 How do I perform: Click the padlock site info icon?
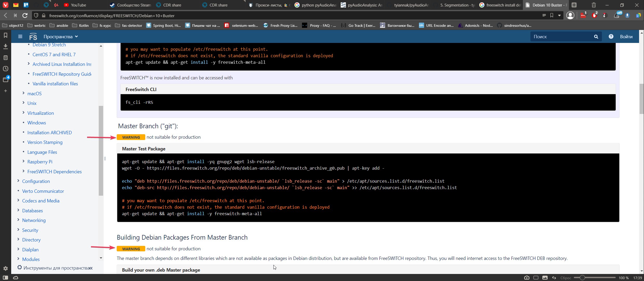pyautogui.click(x=44, y=16)
